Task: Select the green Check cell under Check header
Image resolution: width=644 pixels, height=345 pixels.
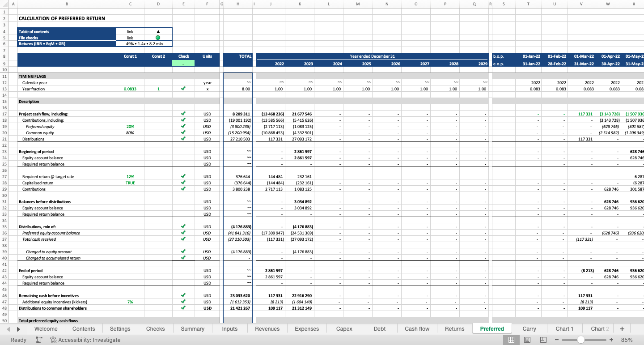Action: (183, 64)
